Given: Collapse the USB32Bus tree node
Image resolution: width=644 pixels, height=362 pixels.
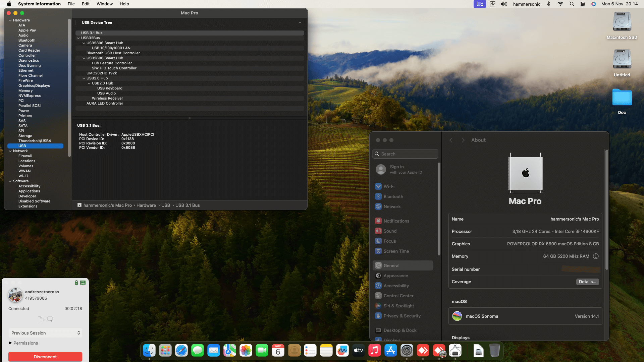Looking at the screenshot, I should (78, 38).
